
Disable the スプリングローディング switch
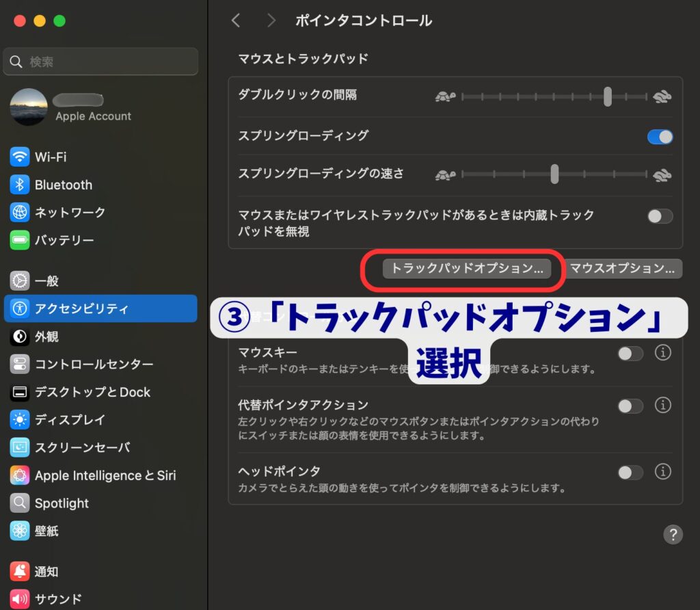(660, 137)
